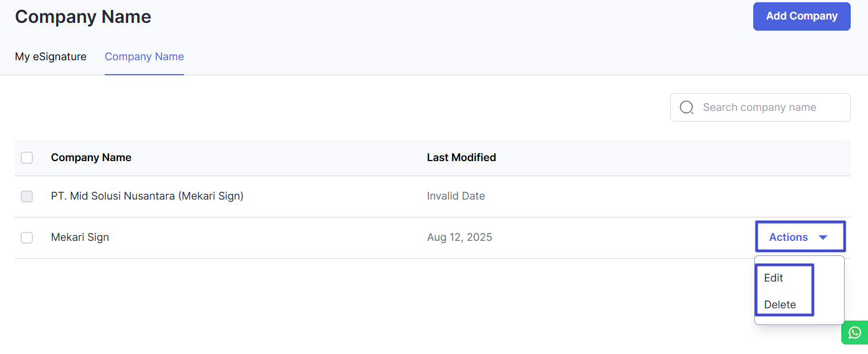This screenshot has width=868, height=354.
Task: Choose Delete from the Actions menu
Action: pyautogui.click(x=779, y=304)
